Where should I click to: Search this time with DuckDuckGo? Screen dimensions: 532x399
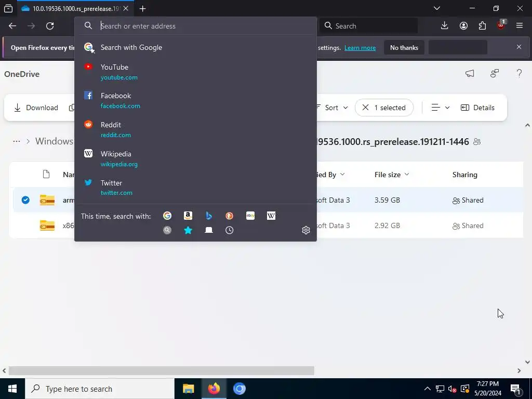click(x=229, y=216)
